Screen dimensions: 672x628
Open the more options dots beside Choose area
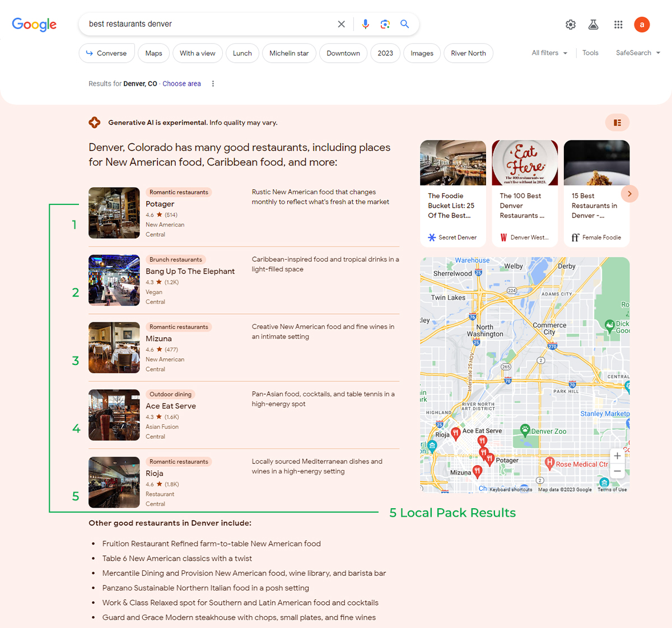(x=213, y=84)
